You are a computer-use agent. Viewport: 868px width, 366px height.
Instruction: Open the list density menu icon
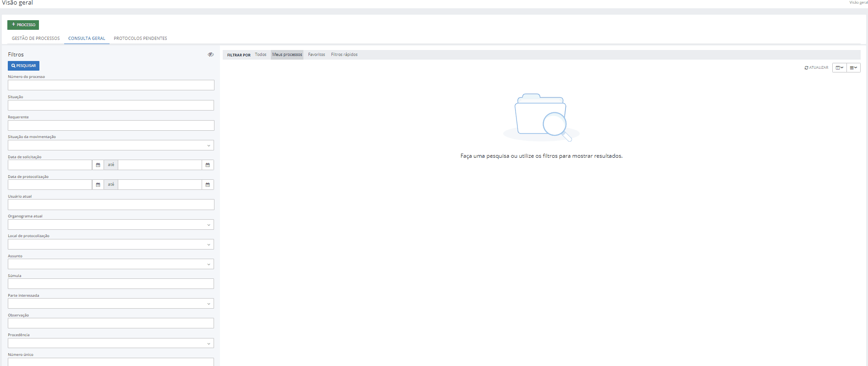coord(853,68)
